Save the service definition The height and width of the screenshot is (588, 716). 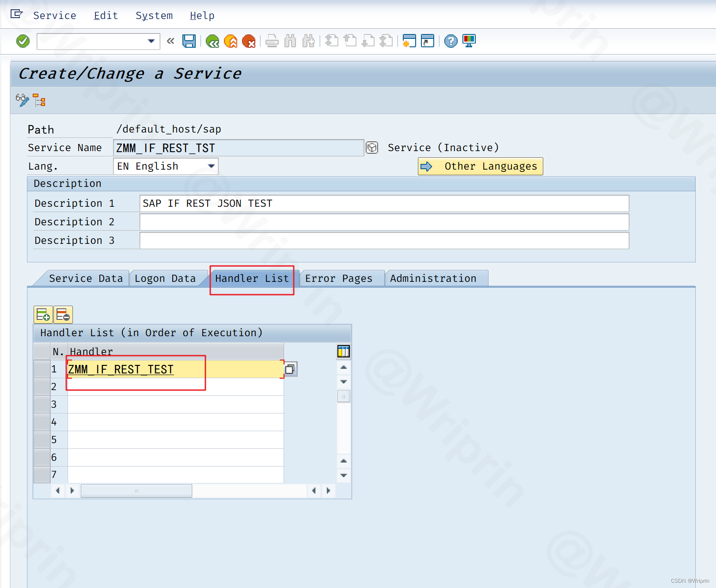click(189, 41)
